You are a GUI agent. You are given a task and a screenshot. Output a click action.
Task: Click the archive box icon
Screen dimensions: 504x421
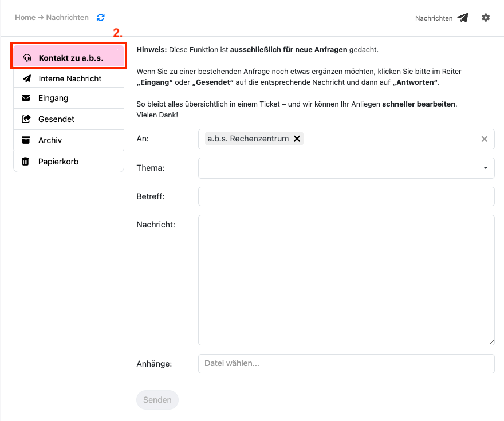(x=26, y=140)
